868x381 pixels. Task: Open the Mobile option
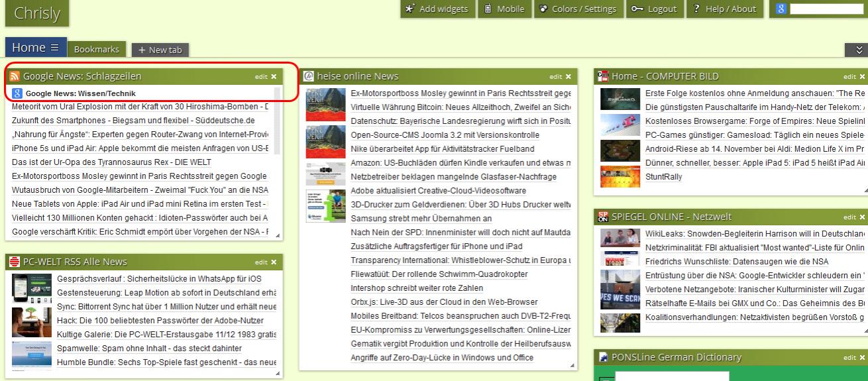pos(504,9)
